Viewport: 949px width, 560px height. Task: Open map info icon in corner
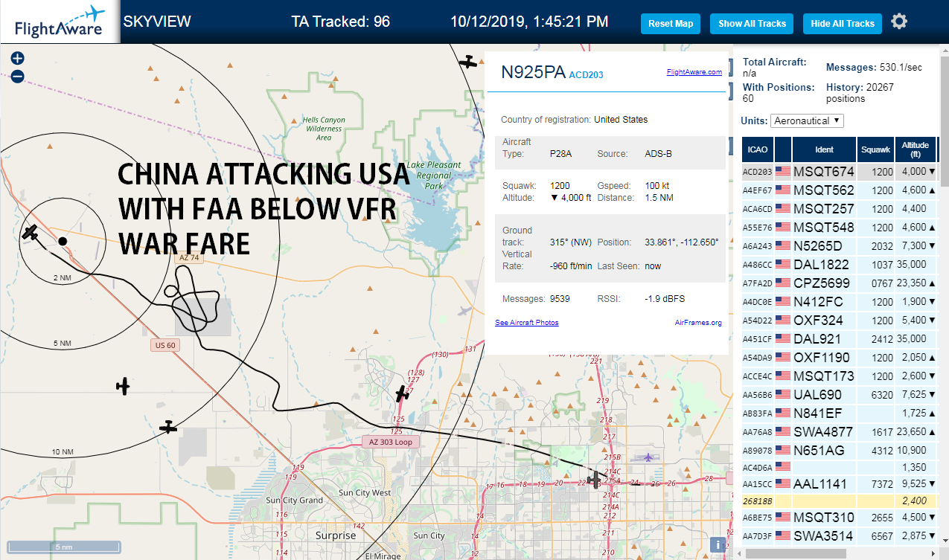point(718,544)
